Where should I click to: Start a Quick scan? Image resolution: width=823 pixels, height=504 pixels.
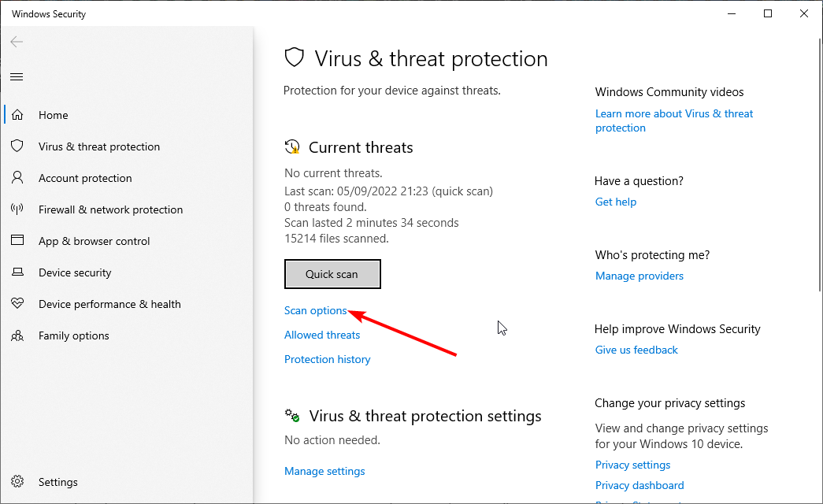point(332,274)
